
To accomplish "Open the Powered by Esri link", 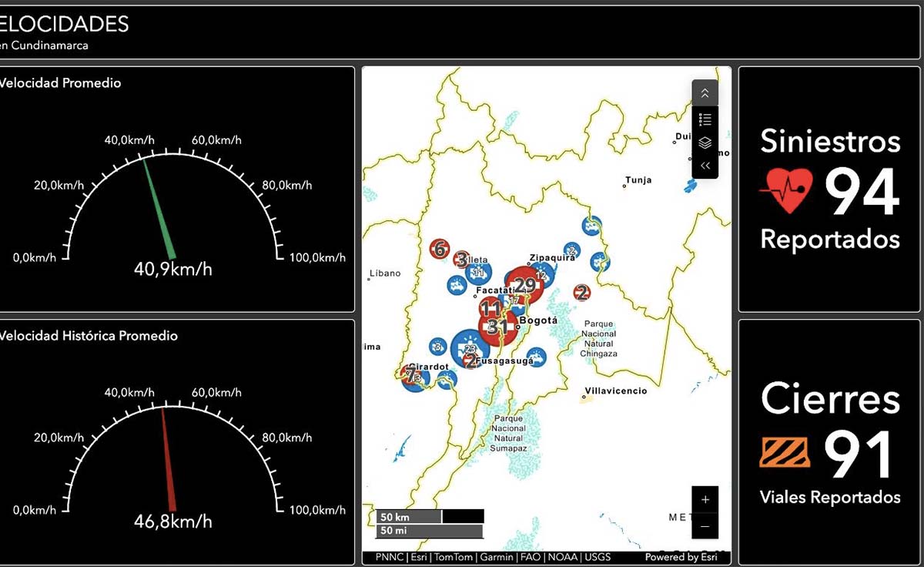I will point(681,557).
